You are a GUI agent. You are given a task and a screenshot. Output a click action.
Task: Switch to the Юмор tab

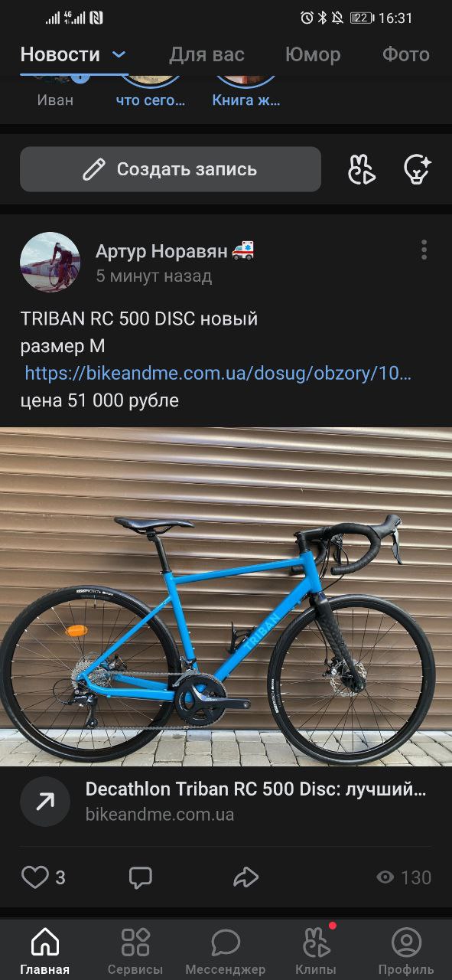click(x=313, y=54)
